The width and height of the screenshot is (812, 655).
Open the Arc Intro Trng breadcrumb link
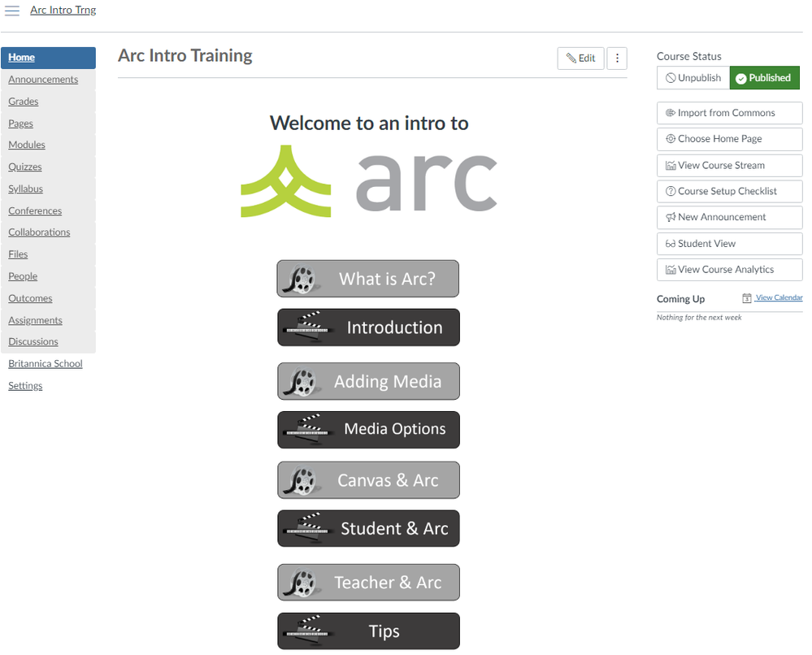[x=63, y=11]
